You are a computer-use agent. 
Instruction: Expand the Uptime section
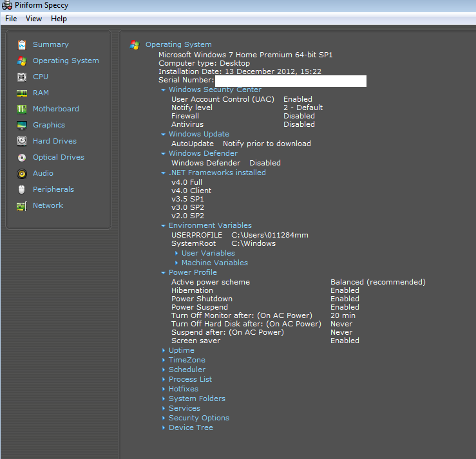coord(164,350)
